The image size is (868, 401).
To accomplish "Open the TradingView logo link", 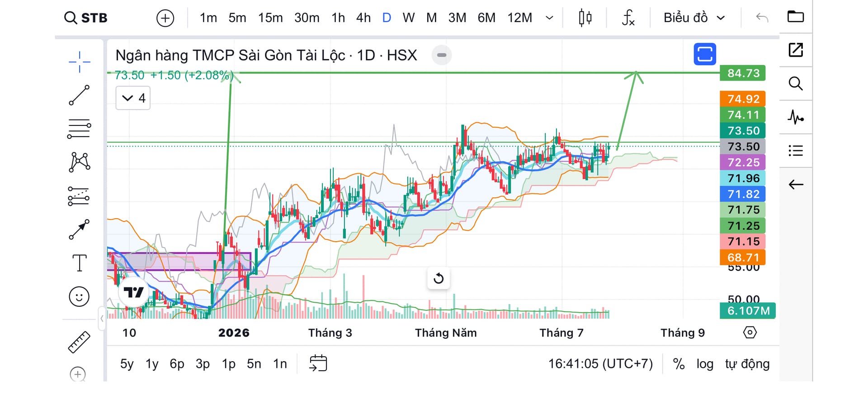I will (x=134, y=293).
